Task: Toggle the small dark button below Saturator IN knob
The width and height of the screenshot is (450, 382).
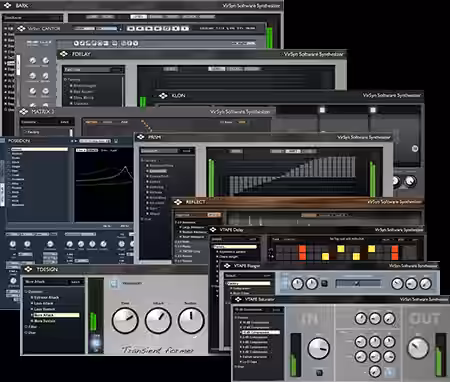Action: coord(319,372)
